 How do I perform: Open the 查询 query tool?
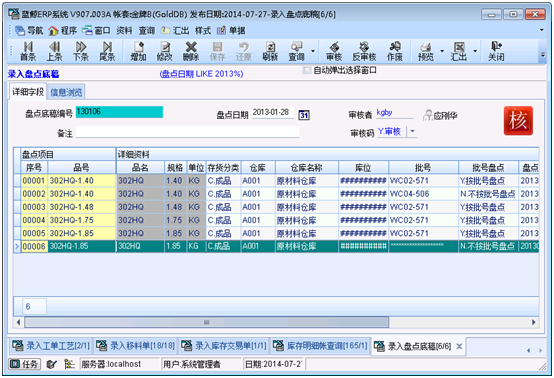pyautogui.click(x=296, y=51)
